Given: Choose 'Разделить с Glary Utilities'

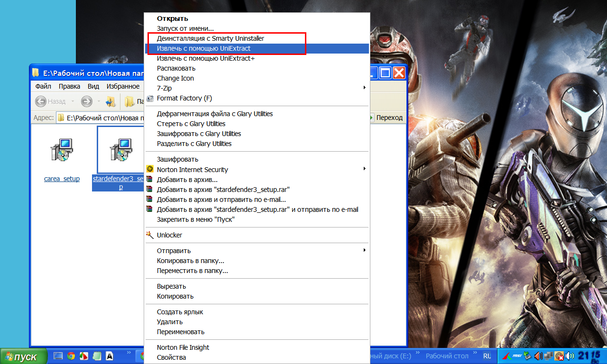Looking at the screenshot, I should [257, 144].
